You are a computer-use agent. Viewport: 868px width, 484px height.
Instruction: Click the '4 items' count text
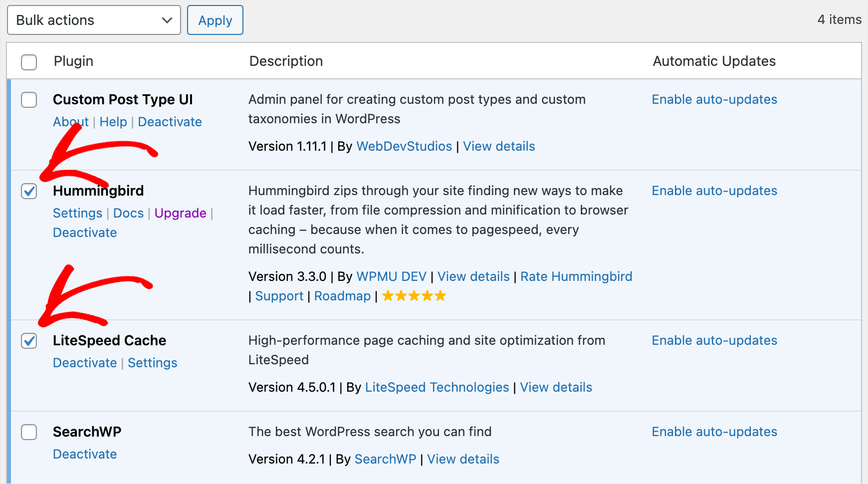pyautogui.click(x=840, y=19)
